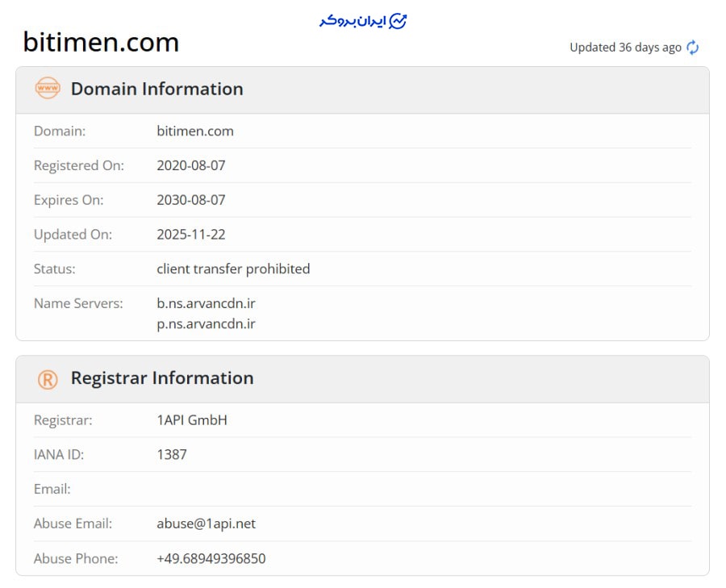Click abuse phone +49.68949396850
Image resolution: width=726 pixels, height=588 pixels.
[211, 558]
